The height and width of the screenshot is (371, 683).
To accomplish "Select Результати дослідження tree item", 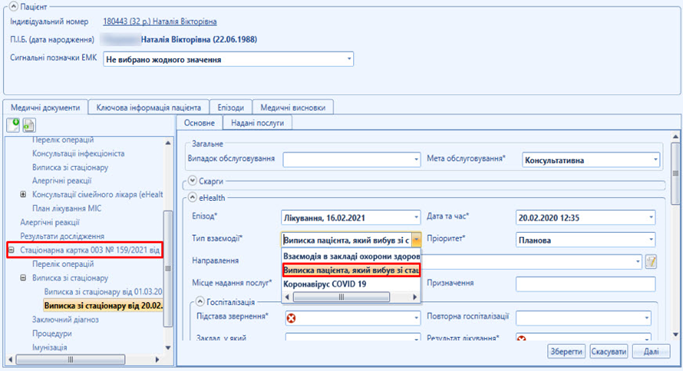I will click(62, 236).
